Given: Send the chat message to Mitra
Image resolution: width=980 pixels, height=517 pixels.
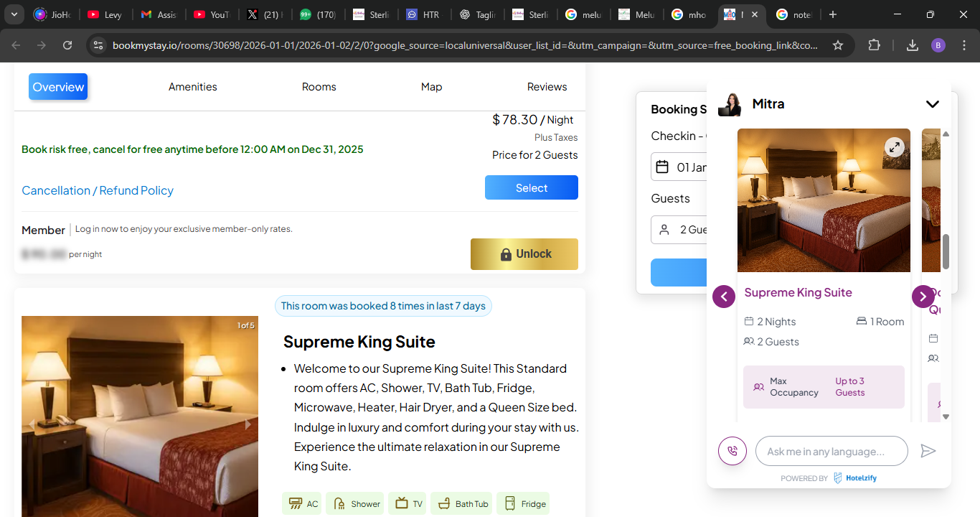Looking at the screenshot, I should tap(928, 451).
